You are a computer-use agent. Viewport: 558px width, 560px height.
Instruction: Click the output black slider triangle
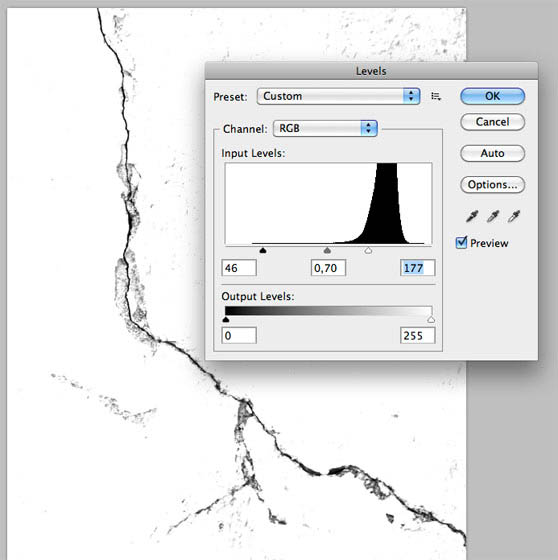pyautogui.click(x=226, y=319)
